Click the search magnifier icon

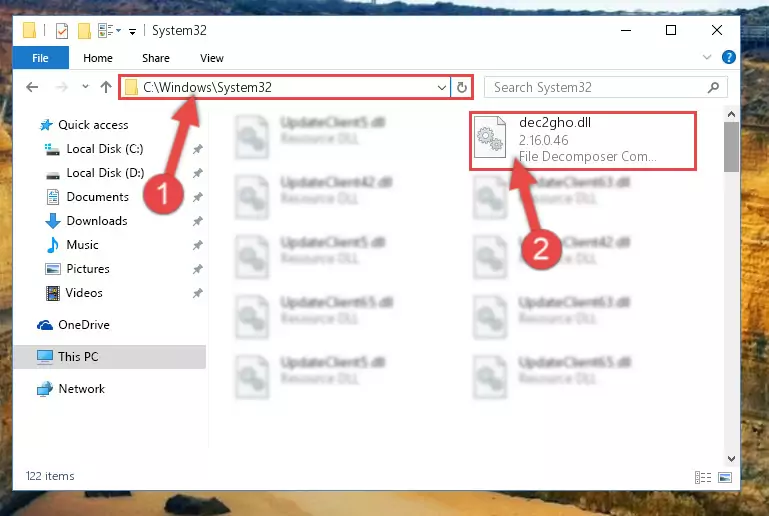click(714, 87)
